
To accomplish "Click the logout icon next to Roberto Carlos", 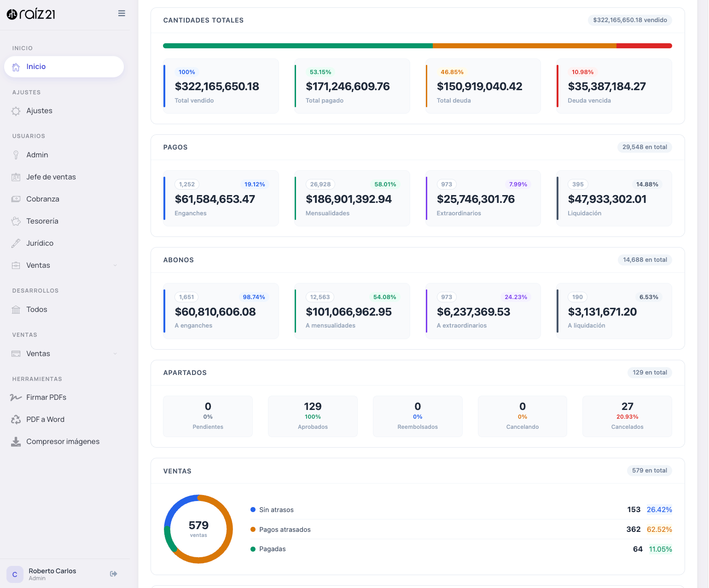I will 113,574.
